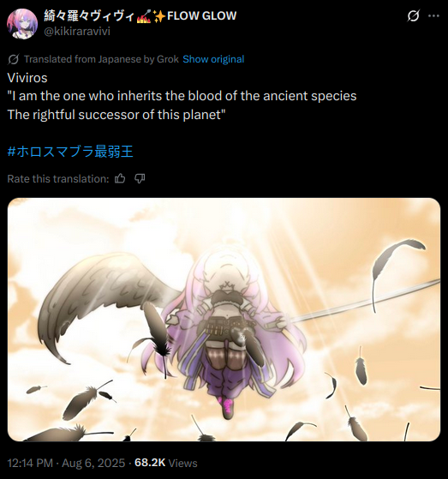Click the Viviros line of the post
Viewport: 448px width, 479px height.
pyautogui.click(x=27, y=78)
